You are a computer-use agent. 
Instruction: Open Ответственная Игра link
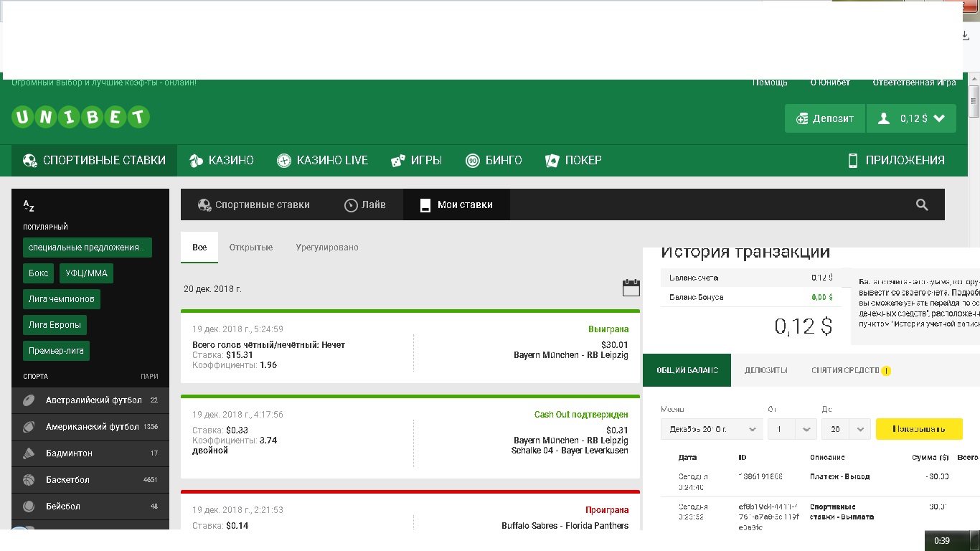click(x=914, y=83)
